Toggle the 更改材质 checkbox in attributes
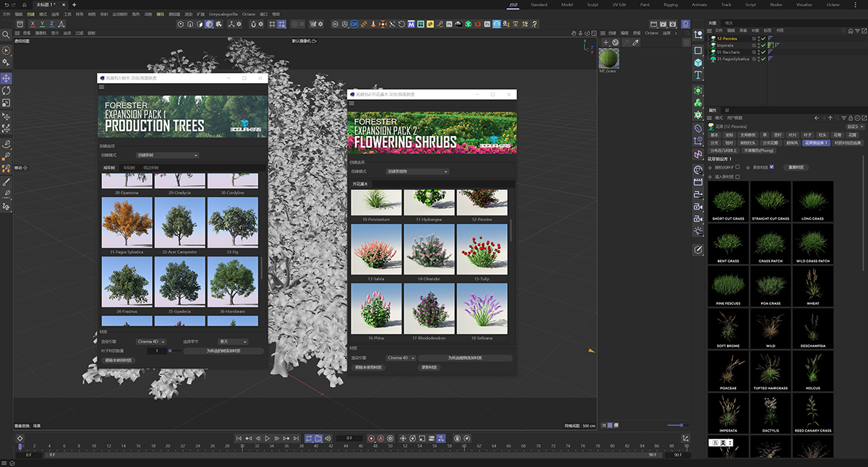The height and width of the screenshot is (467, 868). 772,167
